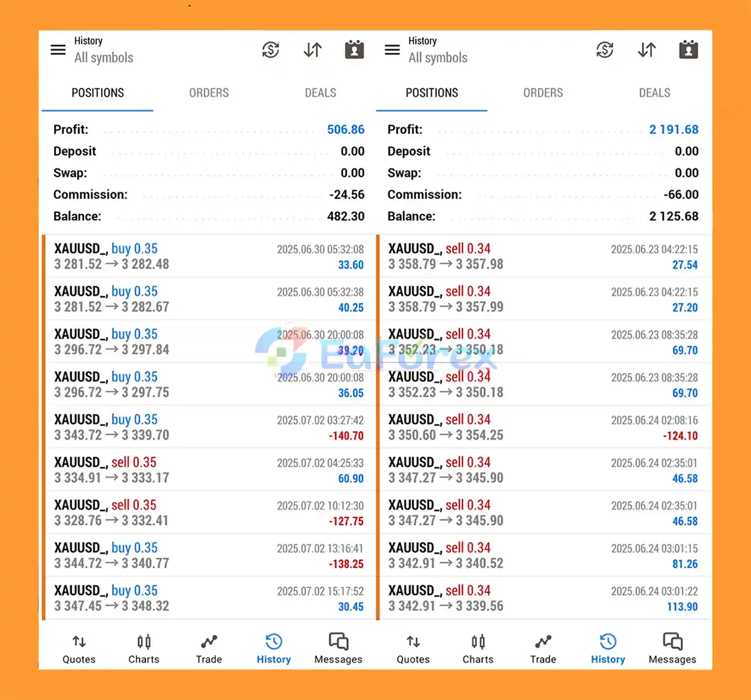Image resolution: width=751 pixels, height=700 pixels.
Task: Open sell 0.34 position with loss -124.10
Action: pyautogui.click(x=544, y=428)
